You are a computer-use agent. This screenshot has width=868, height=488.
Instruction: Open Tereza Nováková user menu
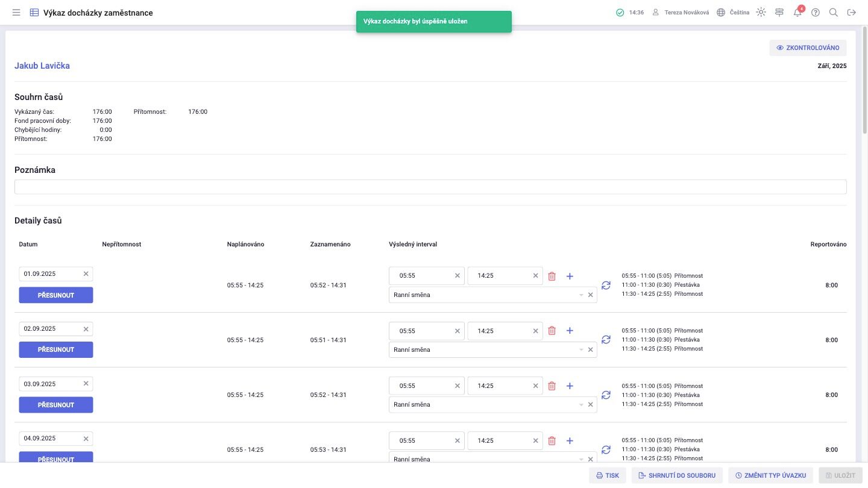(x=681, y=12)
